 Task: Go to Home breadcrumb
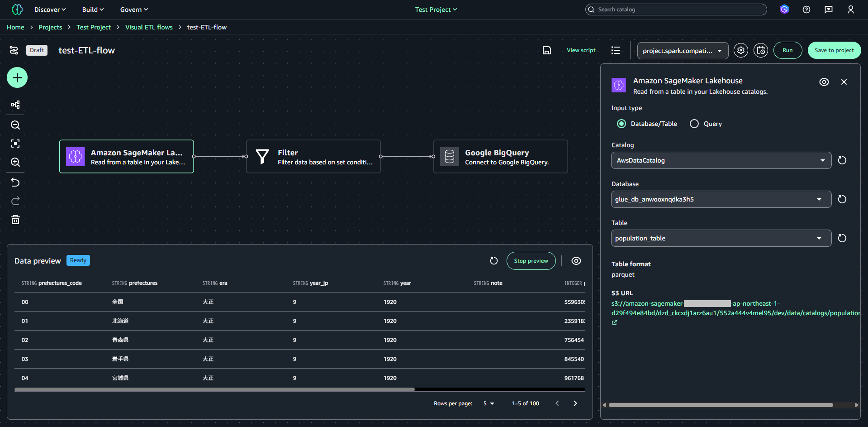[15, 27]
